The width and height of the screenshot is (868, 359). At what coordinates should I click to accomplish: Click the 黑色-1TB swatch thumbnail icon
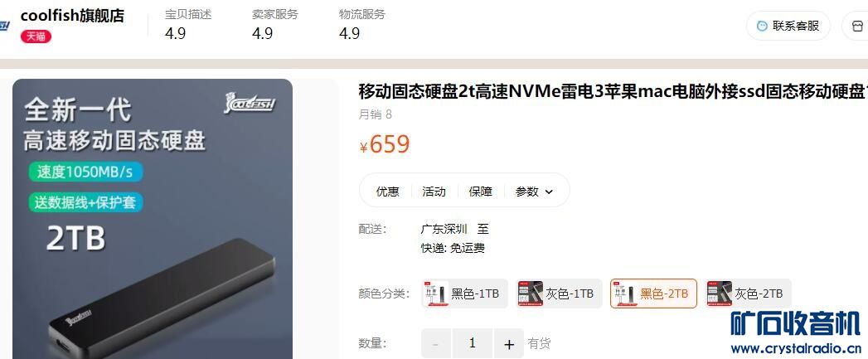(x=436, y=293)
